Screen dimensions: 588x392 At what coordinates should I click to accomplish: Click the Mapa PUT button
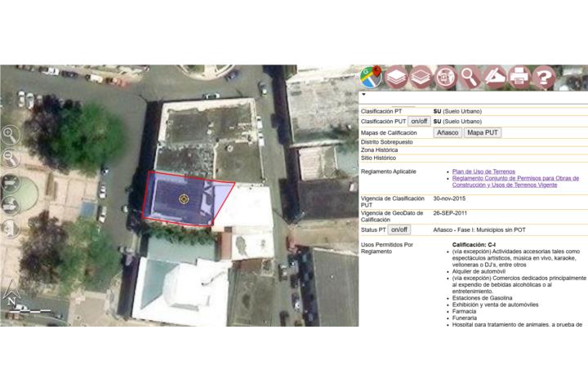tap(483, 132)
